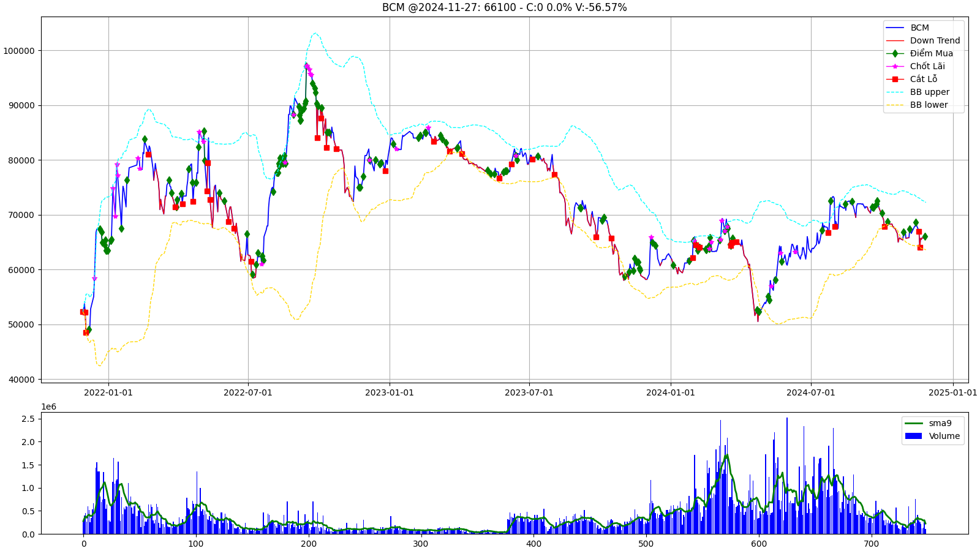The height and width of the screenshot is (551, 980).
Task: Click the 50000 y-axis tick label
Action: pos(20,324)
